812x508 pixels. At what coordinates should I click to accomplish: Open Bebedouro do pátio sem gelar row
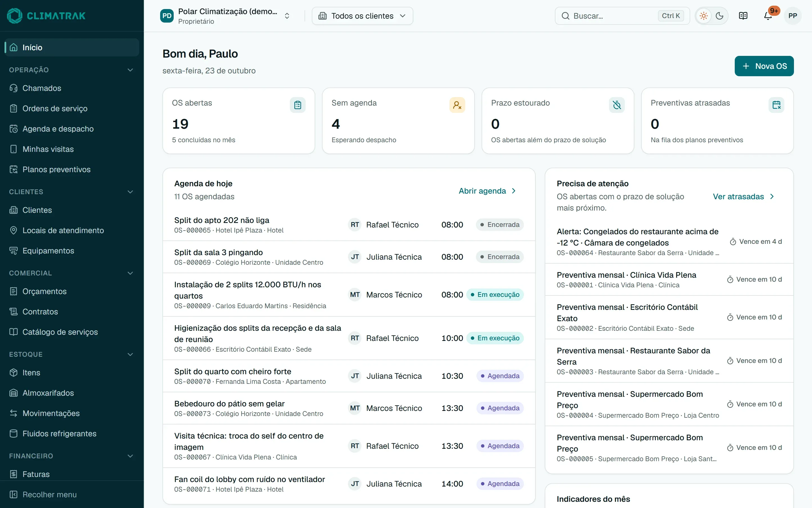tap(348, 408)
